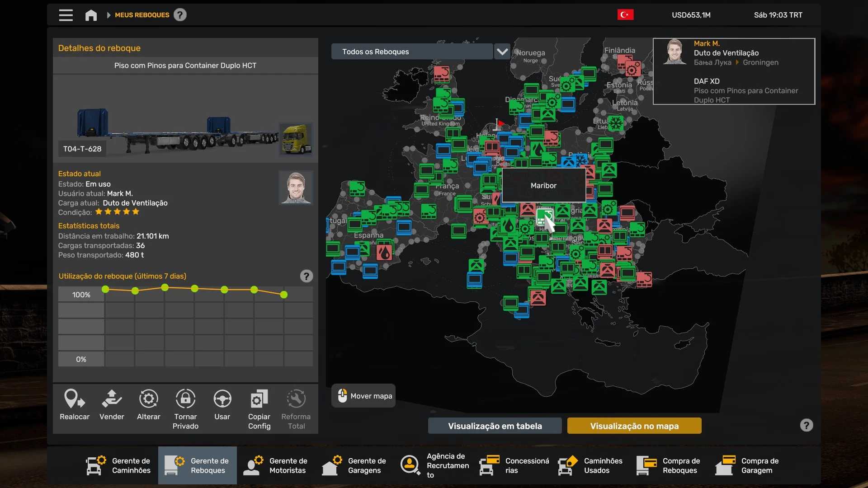Click Mark M. driver portrait thumbnail
This screenshot has height=488, width=868.
(x=296, y=187)
